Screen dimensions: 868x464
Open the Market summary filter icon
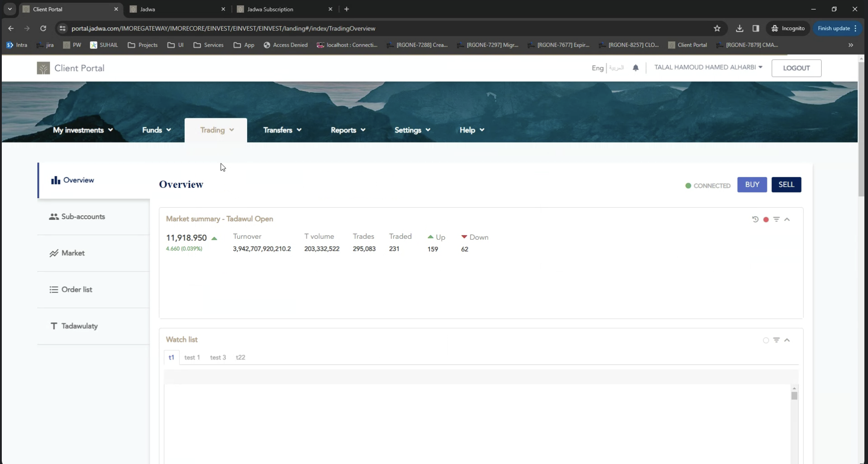tap(776, 219)
